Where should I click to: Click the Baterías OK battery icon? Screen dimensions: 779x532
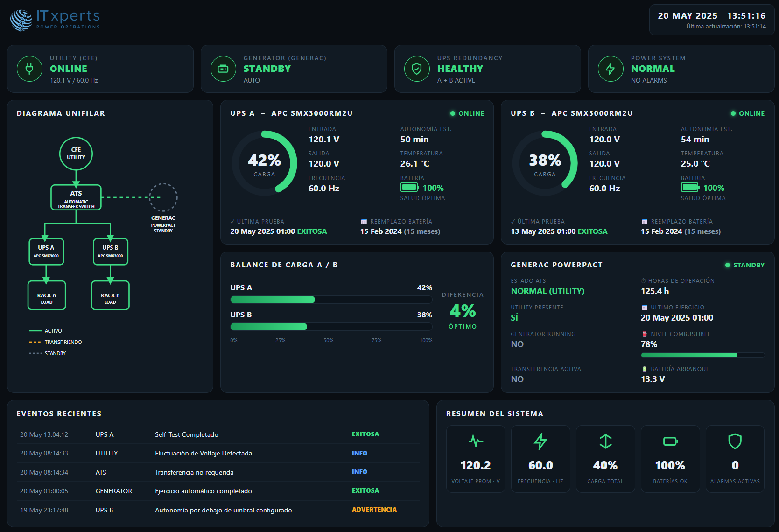pyautogui.click(x=670, y=441)
